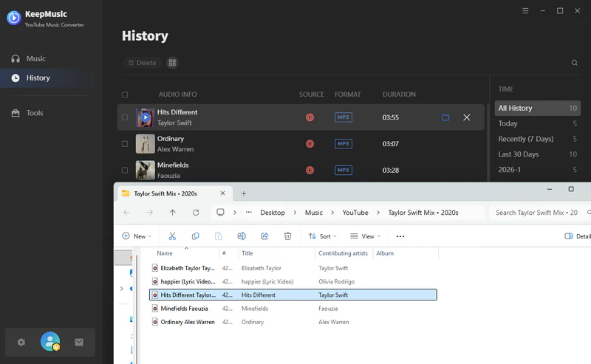Expand the hidden breadcrumb ellipsis

[x=249, y=213]
